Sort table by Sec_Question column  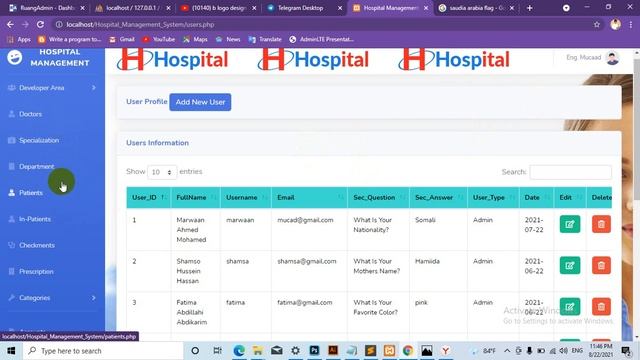[378, 198]
